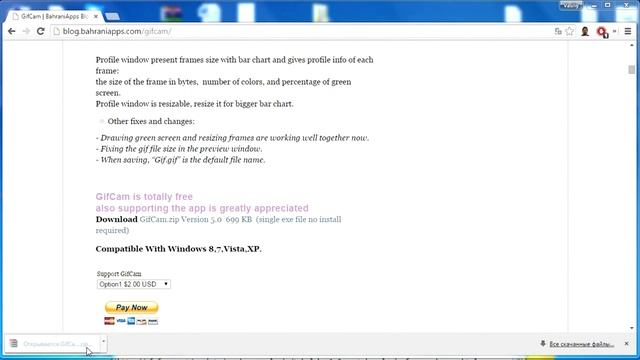
Task: Open the Option1 $2.00 USD dropdown
Action: 133,284
